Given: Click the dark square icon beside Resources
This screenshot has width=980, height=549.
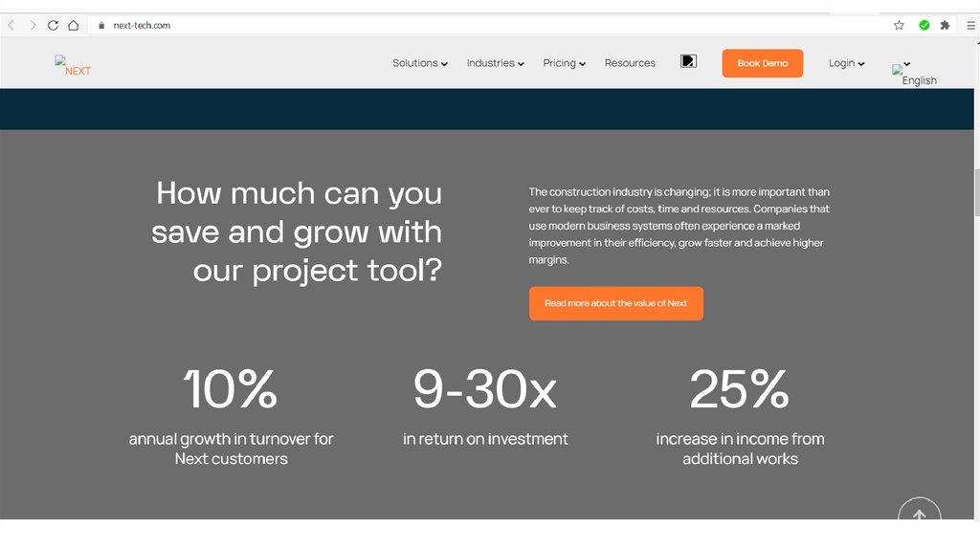Looking at the screenshot, I should (688, 61).
